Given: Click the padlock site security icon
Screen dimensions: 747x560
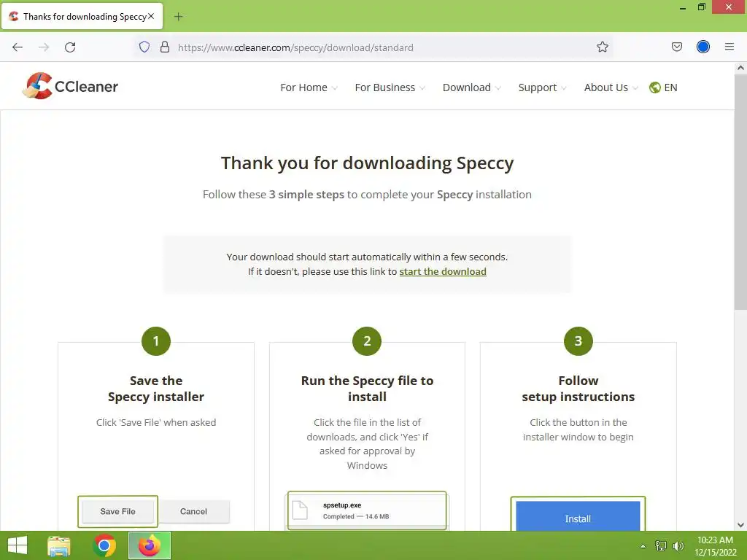Looking at the screenshot, I should point(165,47).
